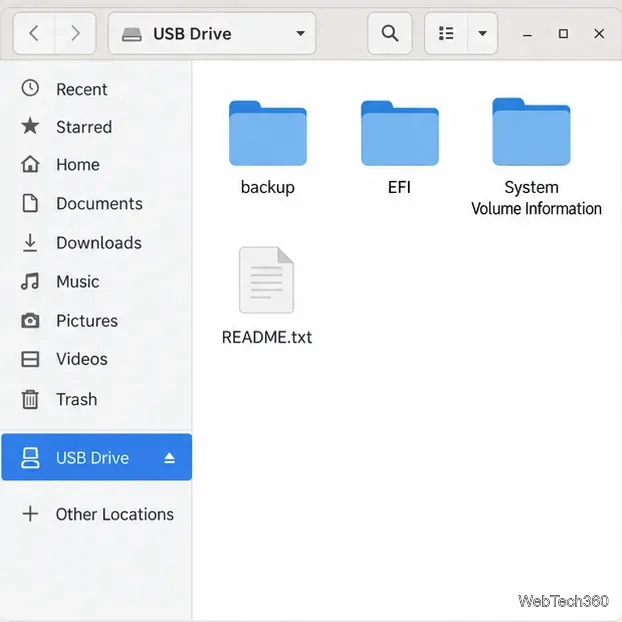Switch to list view using toolbar icon
The height and width of the screenshot is (622, 622).
[x=446, y=33]
